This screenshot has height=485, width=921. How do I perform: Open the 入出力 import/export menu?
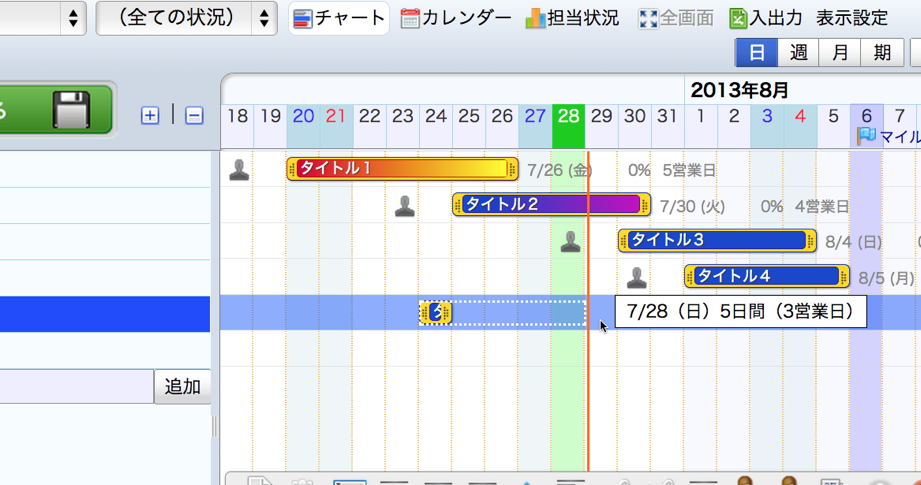point(765,18)
